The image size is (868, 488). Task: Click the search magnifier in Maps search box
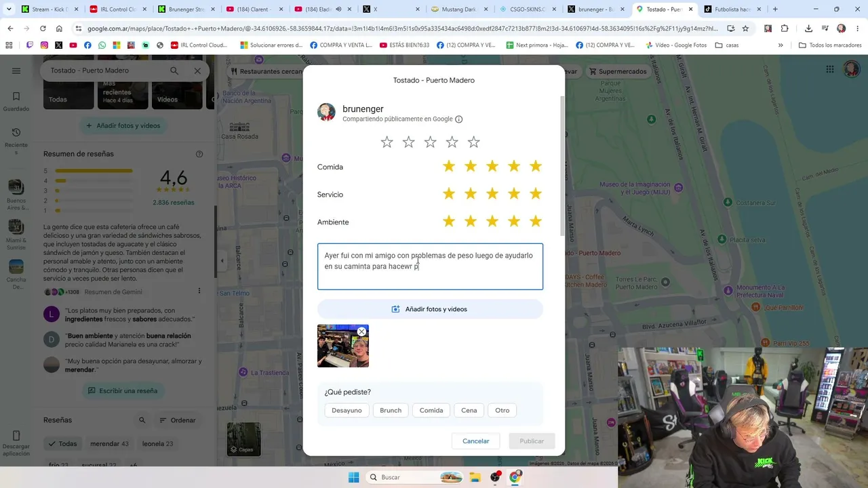[174, 70]
